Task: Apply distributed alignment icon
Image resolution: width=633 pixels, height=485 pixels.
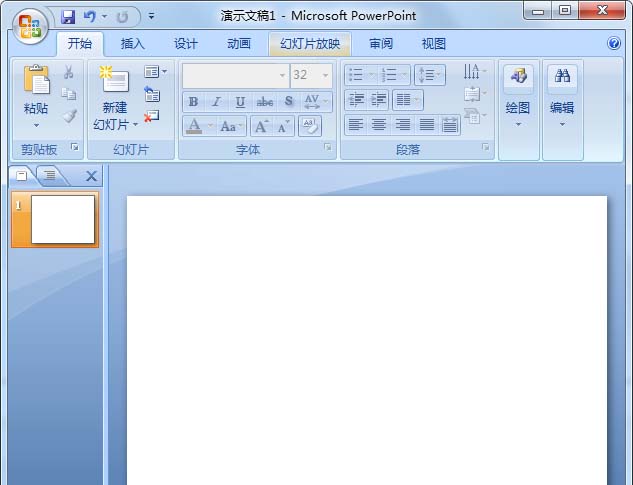Action: click(x=449, y=125)
